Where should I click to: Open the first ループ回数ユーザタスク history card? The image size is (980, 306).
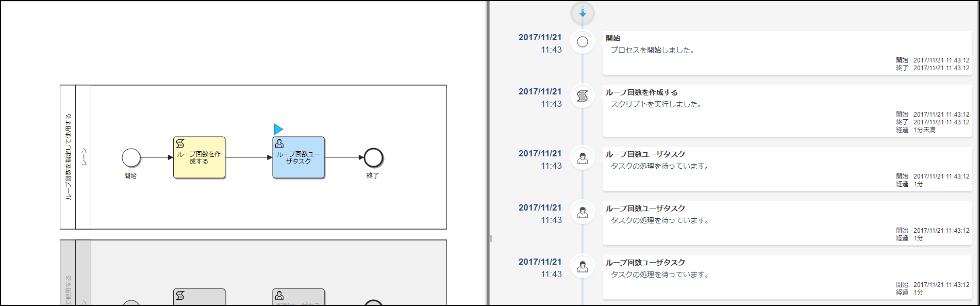click(x=788, y=169)
